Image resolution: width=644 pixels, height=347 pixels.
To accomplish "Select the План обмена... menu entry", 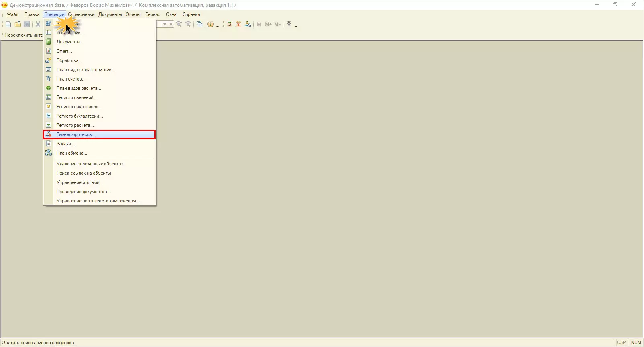I will 99,153.
